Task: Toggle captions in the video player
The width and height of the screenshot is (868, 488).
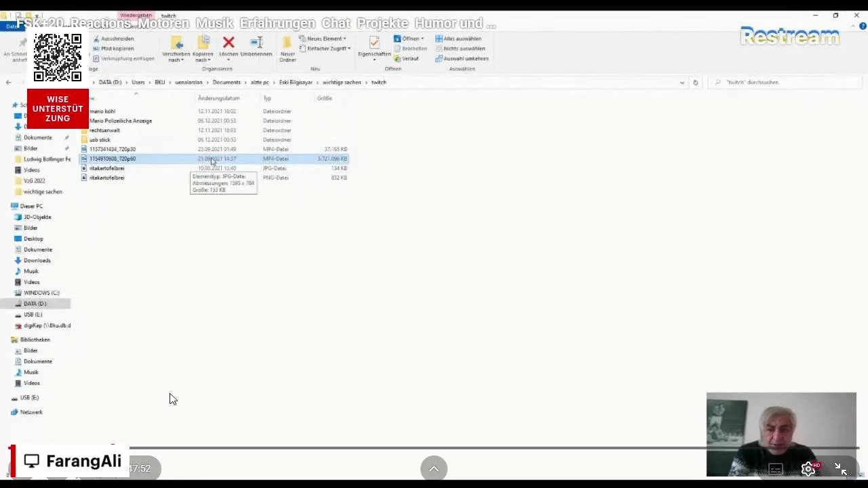Action: point(776,469)
